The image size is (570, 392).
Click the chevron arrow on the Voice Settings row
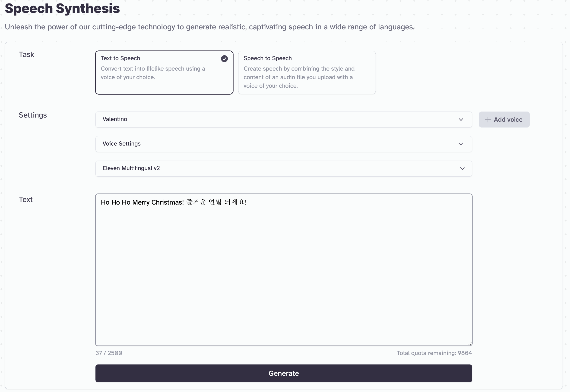pyautogui.click(x=461, y=144)
